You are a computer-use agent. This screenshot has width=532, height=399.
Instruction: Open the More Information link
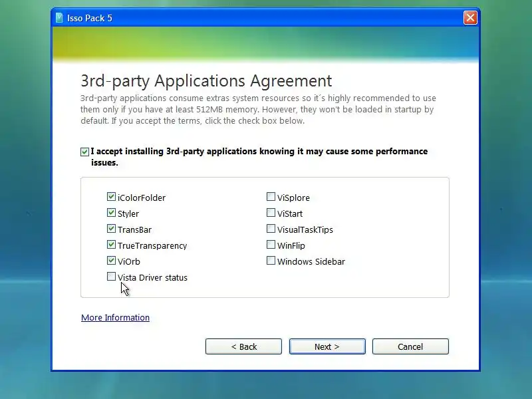115,318
